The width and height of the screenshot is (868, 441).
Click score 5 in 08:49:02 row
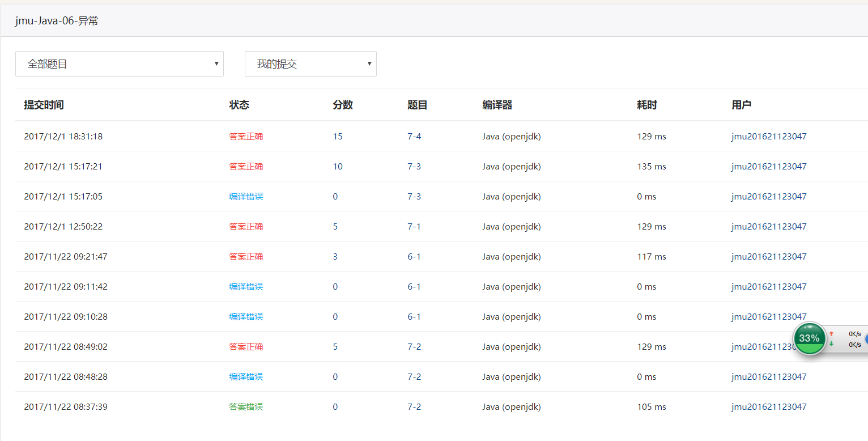pos(335,347)
